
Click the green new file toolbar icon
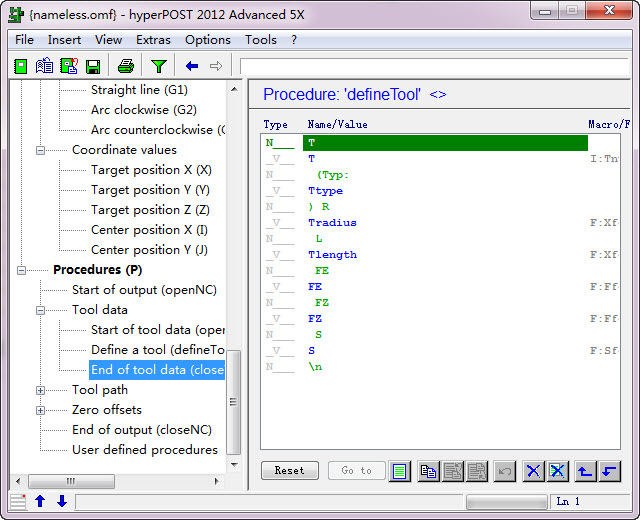[x=20, y=66]
